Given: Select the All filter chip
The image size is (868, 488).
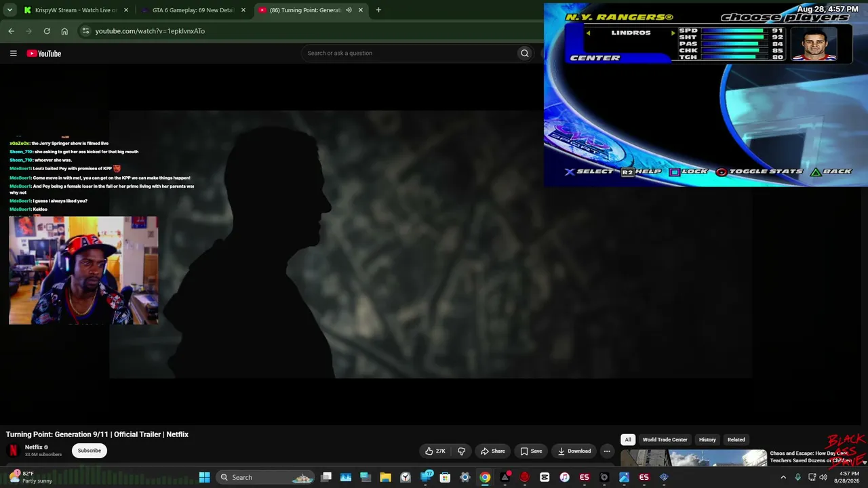Looking at the screenshot, I should tap(628, 440).
